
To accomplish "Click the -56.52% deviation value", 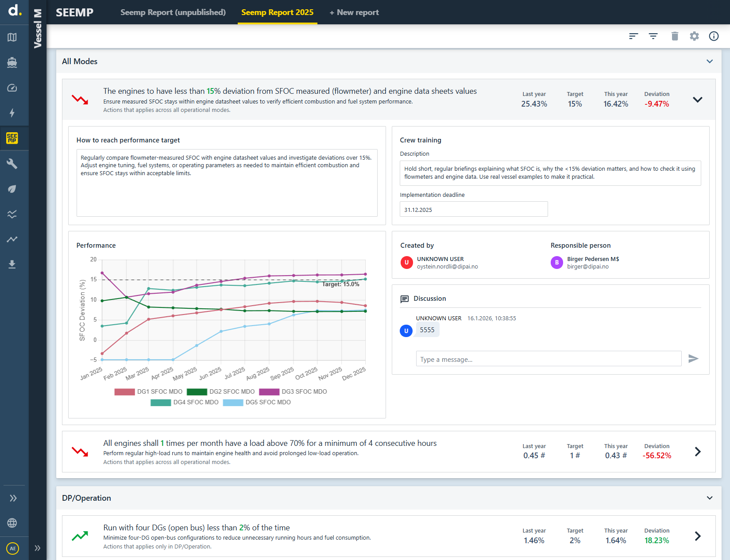I will click(x=657, y=456).
